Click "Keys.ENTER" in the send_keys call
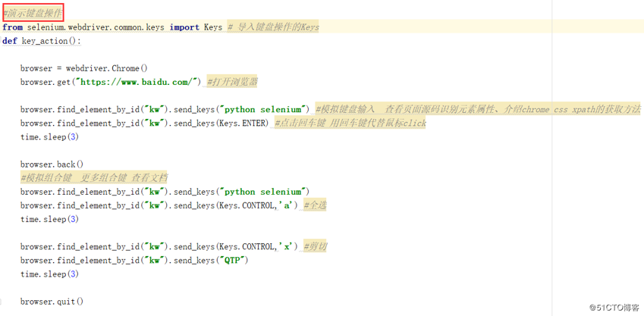644x316 pixels. (x=242, y=123)
